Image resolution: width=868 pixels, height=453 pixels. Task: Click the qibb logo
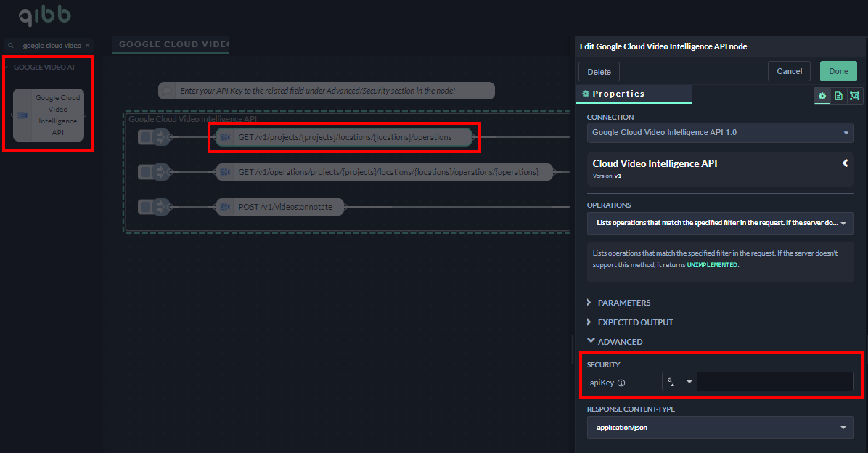click(x=44, y=15)
